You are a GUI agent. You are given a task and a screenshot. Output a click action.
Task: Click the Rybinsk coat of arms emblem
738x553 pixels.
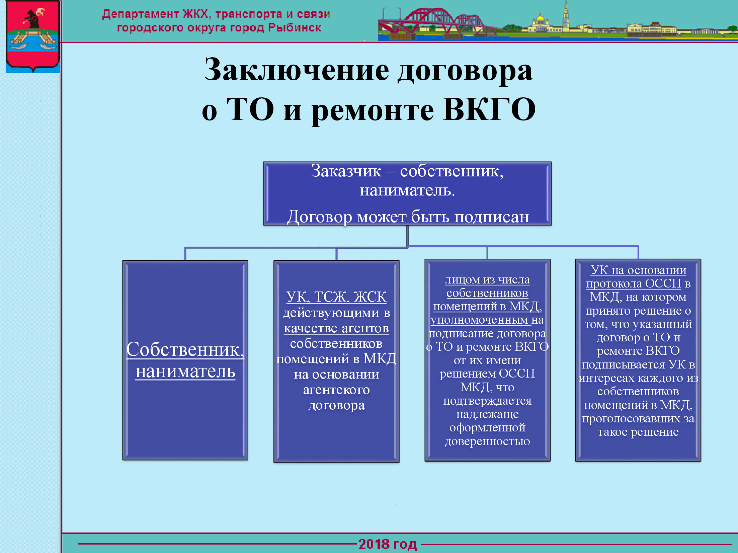click(33, 36)
